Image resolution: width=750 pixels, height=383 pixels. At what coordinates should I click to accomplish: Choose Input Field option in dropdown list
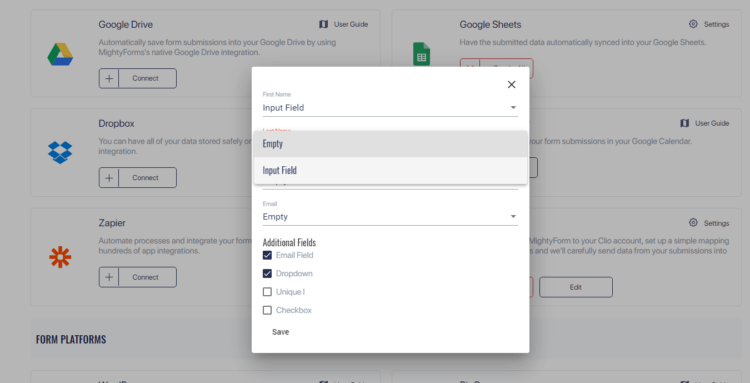[390, 170]
